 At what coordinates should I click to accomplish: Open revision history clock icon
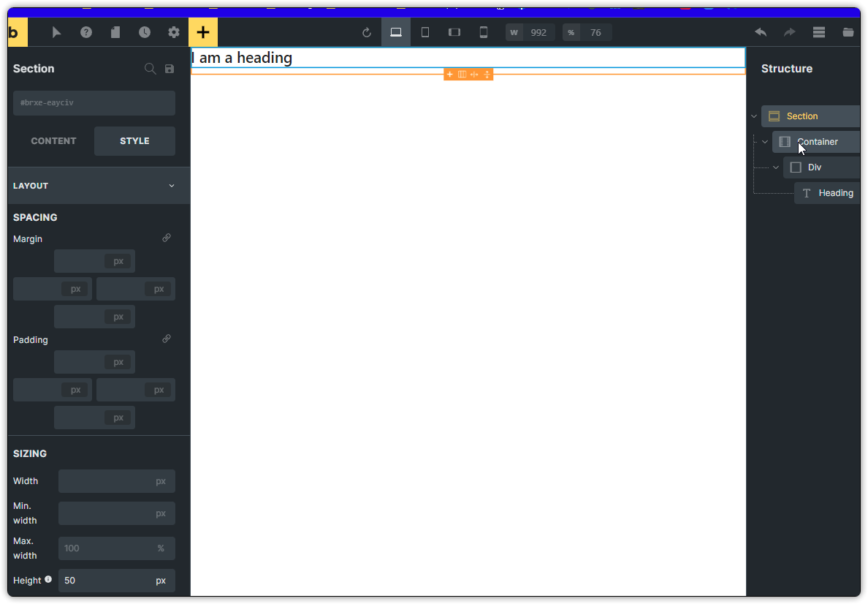[x=145, y=32]
